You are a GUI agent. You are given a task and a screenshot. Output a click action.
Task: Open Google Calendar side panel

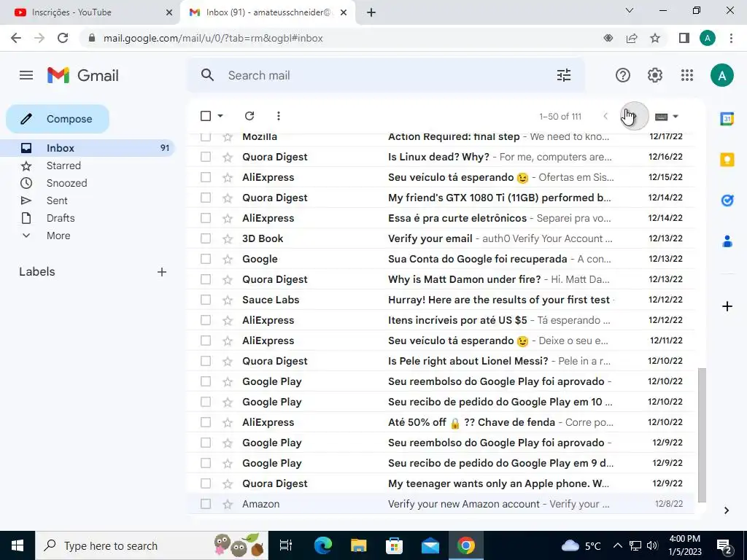point(727,119)
